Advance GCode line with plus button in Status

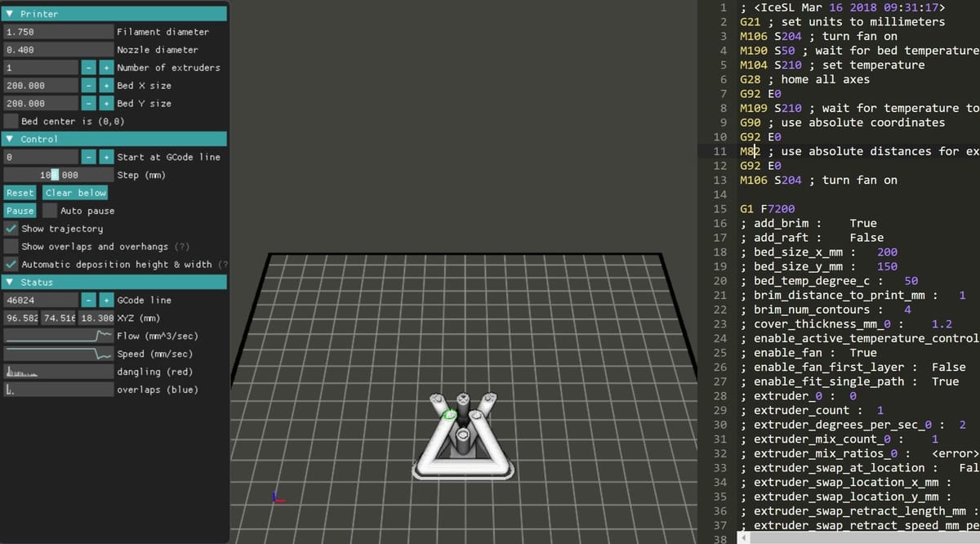106,300
